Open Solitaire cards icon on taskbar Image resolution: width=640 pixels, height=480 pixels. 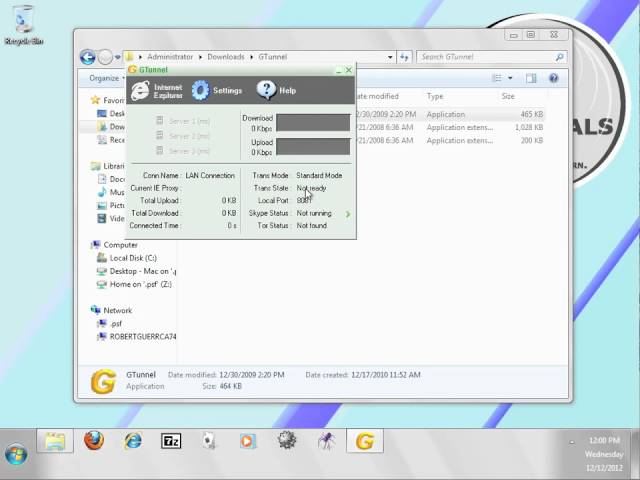coord(209,441)
